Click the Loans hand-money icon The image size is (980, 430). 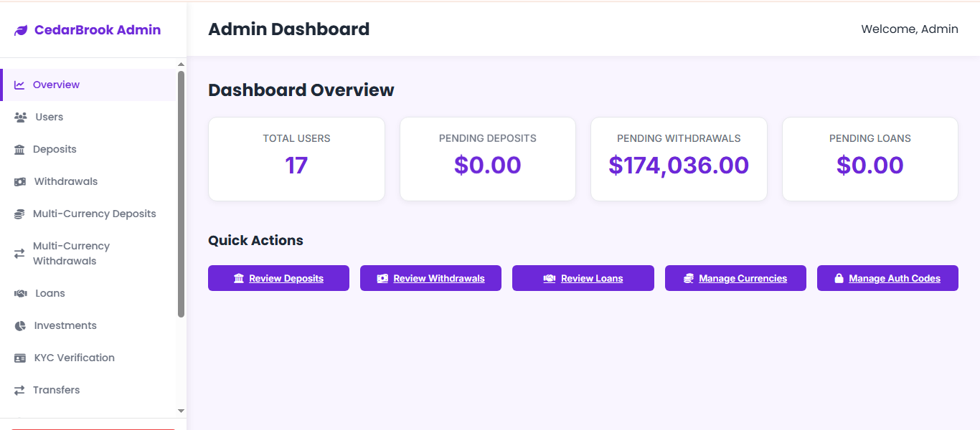coord(19,292)
